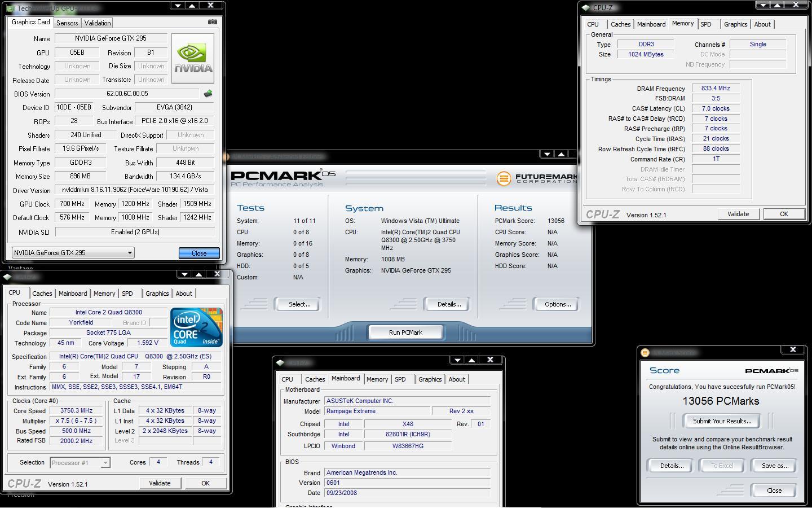812x508 pixels.
Task: Open Mainboard tab in CPU-Z CPU window
Action: 73,294
